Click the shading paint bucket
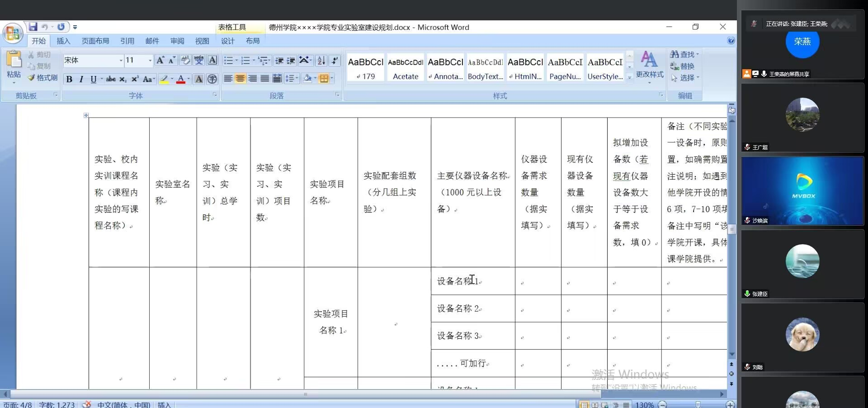This screenshot has height=408, width=868. pos(307,79)
